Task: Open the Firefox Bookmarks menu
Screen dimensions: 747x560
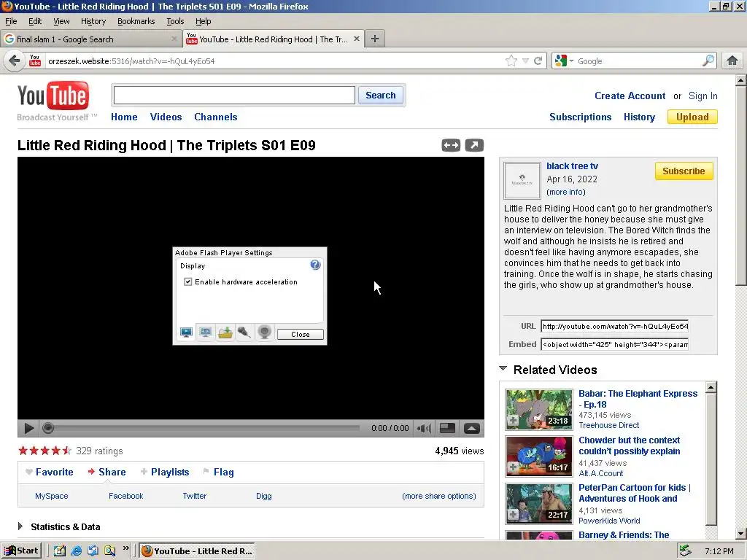Action: coord(136,21)
